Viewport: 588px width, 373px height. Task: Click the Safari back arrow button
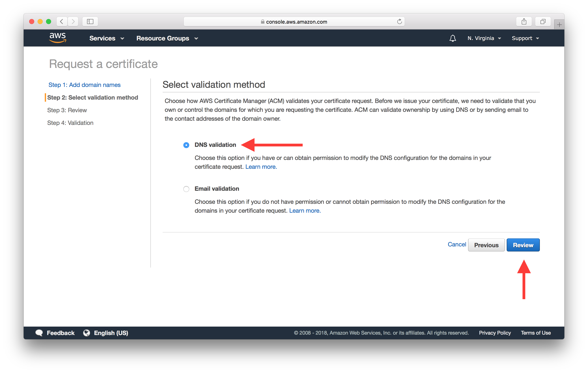point(62,22)
